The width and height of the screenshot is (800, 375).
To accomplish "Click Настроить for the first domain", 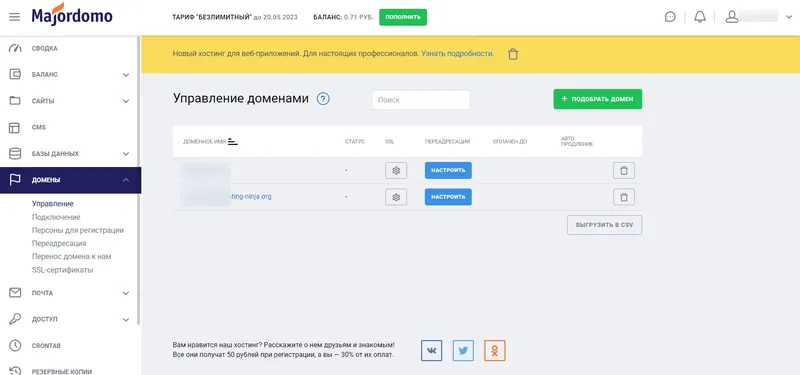I will pyautogui.click(x=448, y=170).
